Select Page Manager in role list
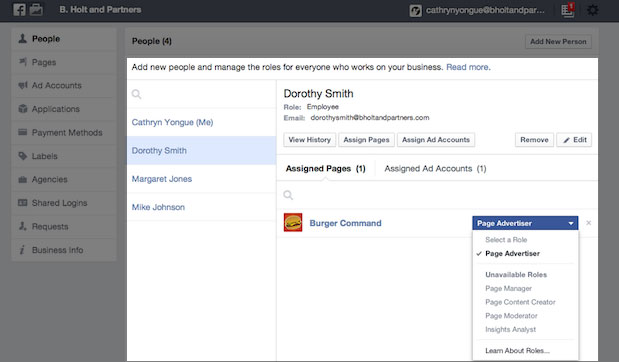Viewport: 619px width, 362px height. [508, 289]
